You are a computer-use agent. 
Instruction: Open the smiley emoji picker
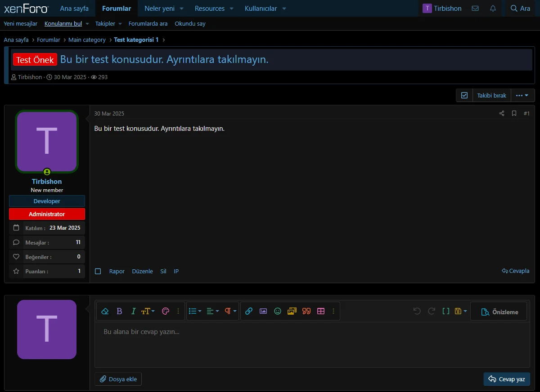pos(278,311)
